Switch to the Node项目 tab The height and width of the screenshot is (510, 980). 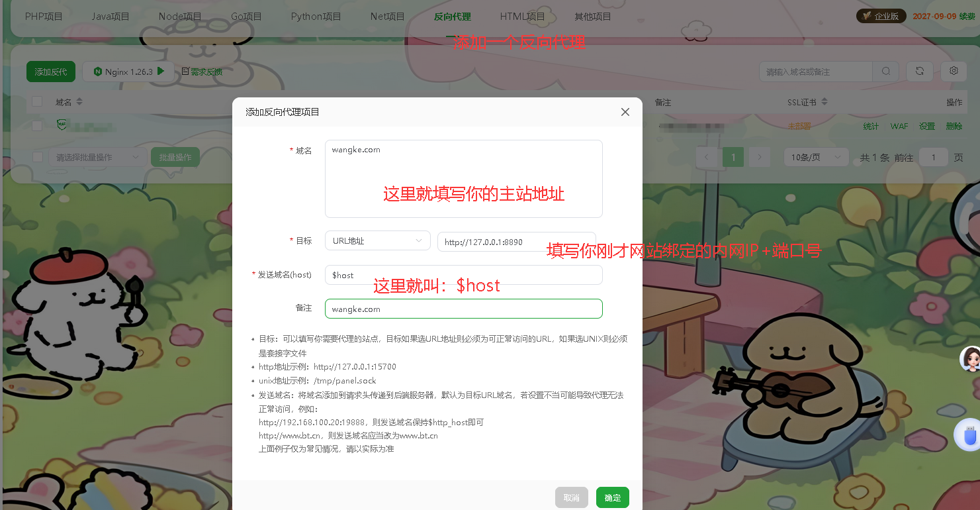click(x=180, y=17)
